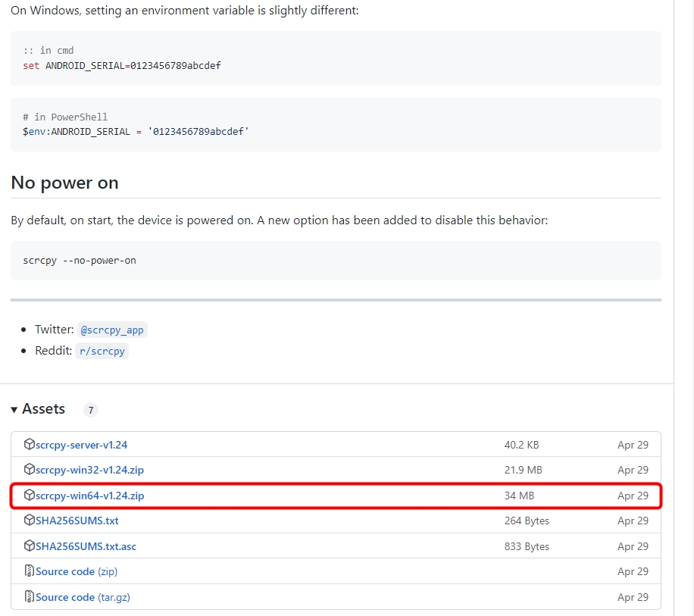Image resolution: width=694 pixels, height=616 pixels.
Task: Download scrcpy-win64-v1.24.zip
Action: tap(89, 496)
